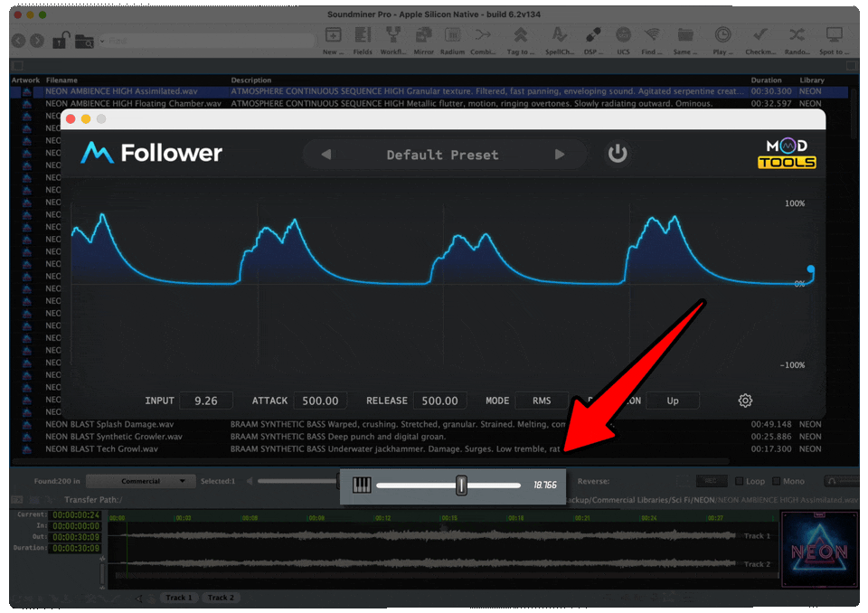Select NEON AMBIENCE HIGH Assimilated.wav row
This screenshot has width=868, height=613.
point(429,91)
